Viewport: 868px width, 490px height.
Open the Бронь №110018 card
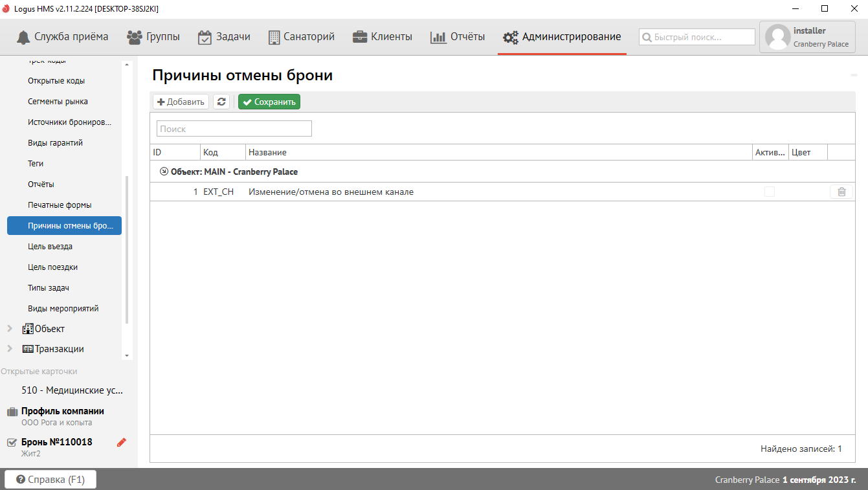click(57, 447)
